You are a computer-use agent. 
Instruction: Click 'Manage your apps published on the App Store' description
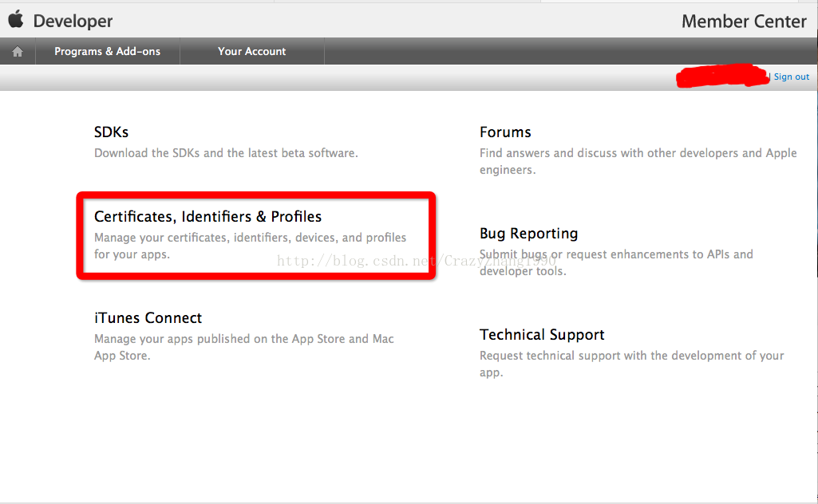(243, 347)
